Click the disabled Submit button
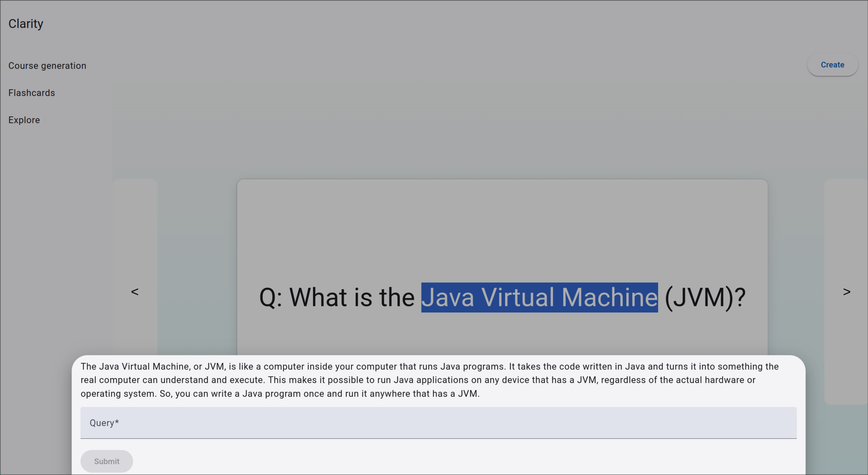This screenshot has width=868, height=475. [107, 461]
